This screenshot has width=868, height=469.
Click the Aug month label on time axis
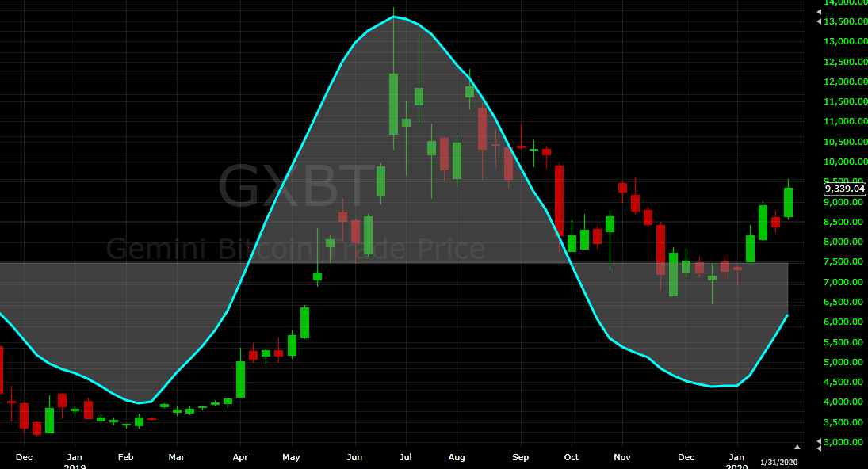click(457, 457)
